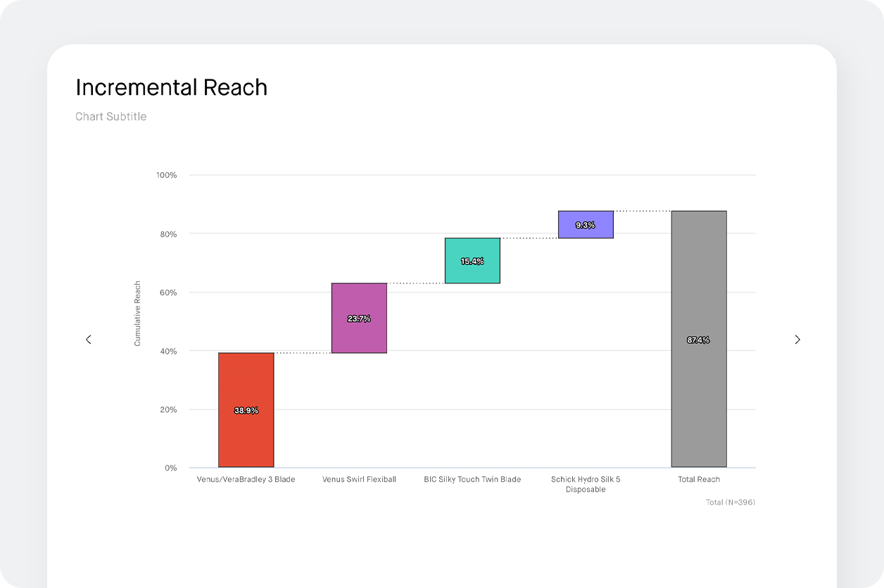Click the Incremental Reach chart title

[x=172, y=87]
